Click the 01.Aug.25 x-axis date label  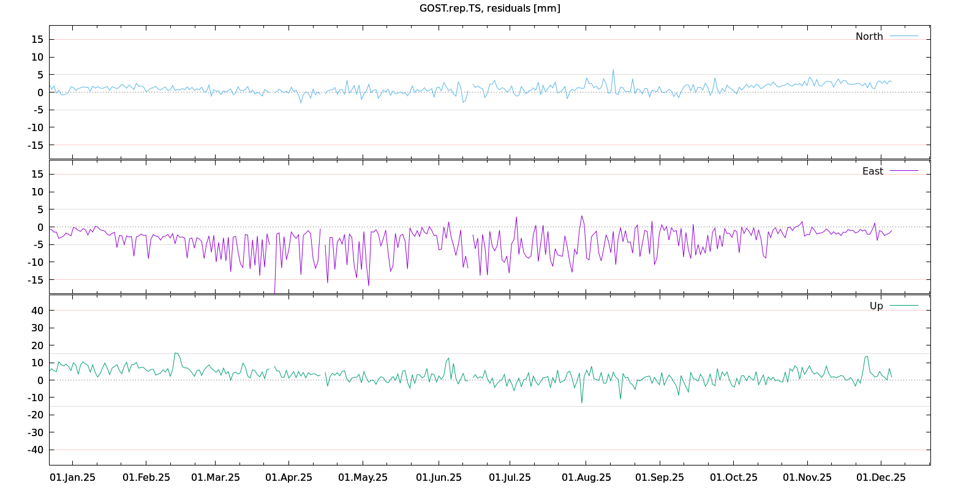[x=586, y=477]
